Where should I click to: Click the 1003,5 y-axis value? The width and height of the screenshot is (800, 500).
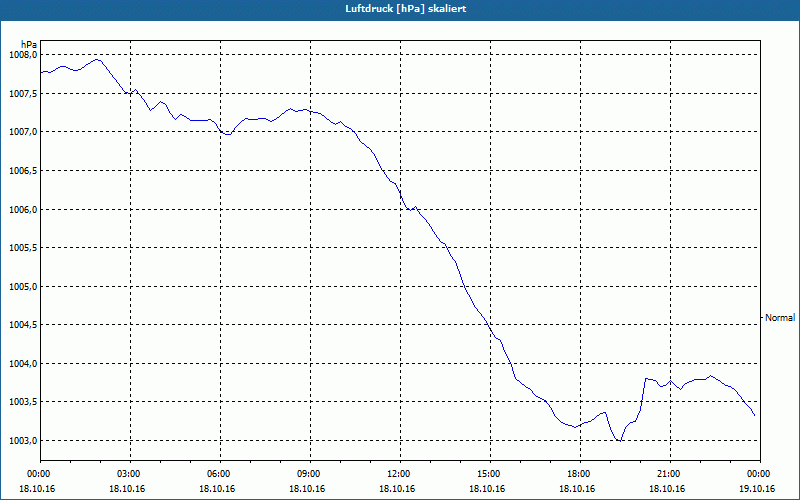click(23, 402)
